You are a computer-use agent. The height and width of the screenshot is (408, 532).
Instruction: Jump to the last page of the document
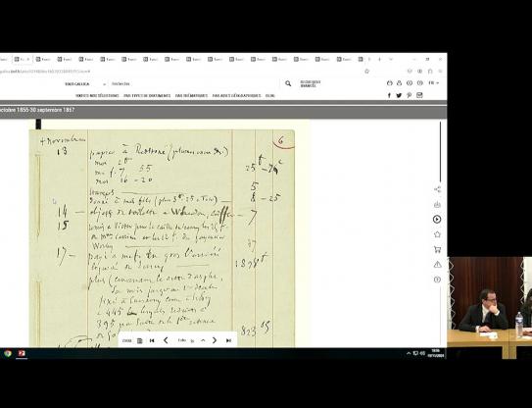click(228, 340)
